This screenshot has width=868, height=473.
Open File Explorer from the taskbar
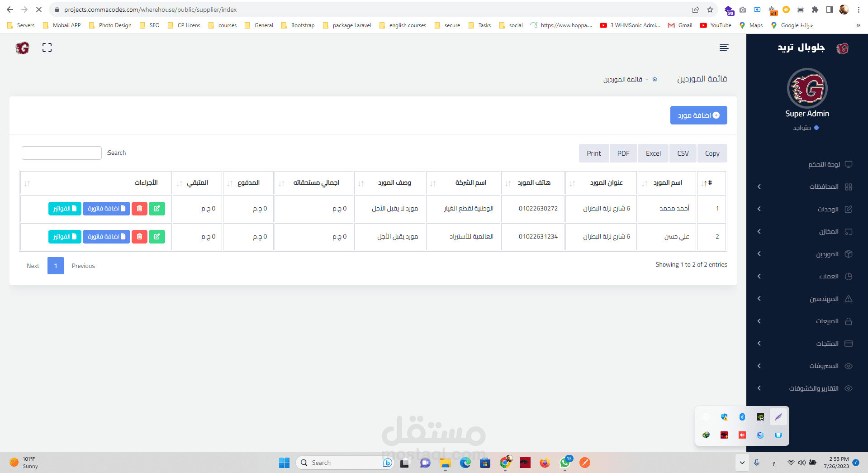[x=446, y=463]
